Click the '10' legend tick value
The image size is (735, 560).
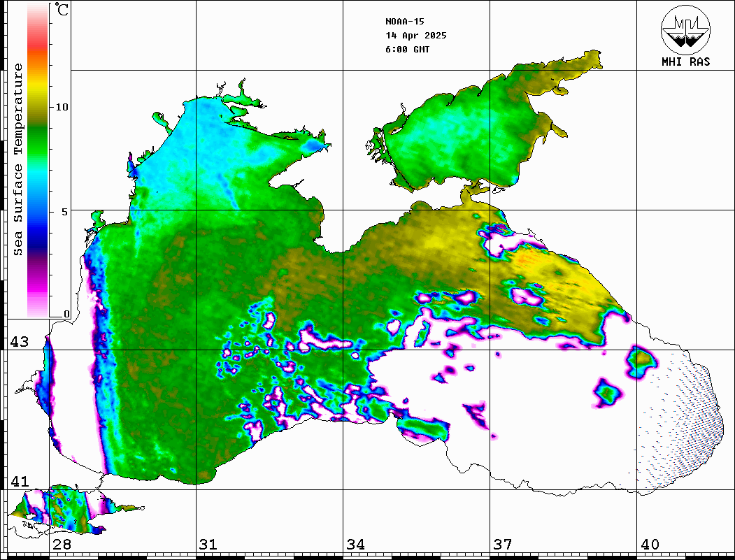coord(62,107)
